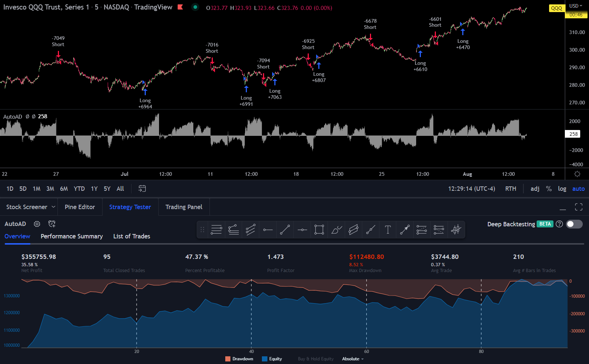Viewport: 589px width, 364px height.
Task: Select the bars pattern tool icon
Action: click(456, 230)
